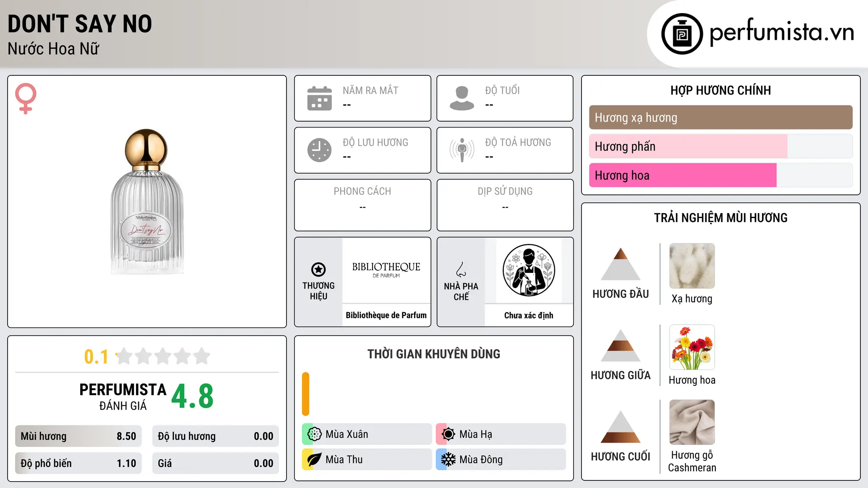Click the Bibliotheque de Parfum brand logo
The width and height of the screenshot is (868, 488).
386,270
